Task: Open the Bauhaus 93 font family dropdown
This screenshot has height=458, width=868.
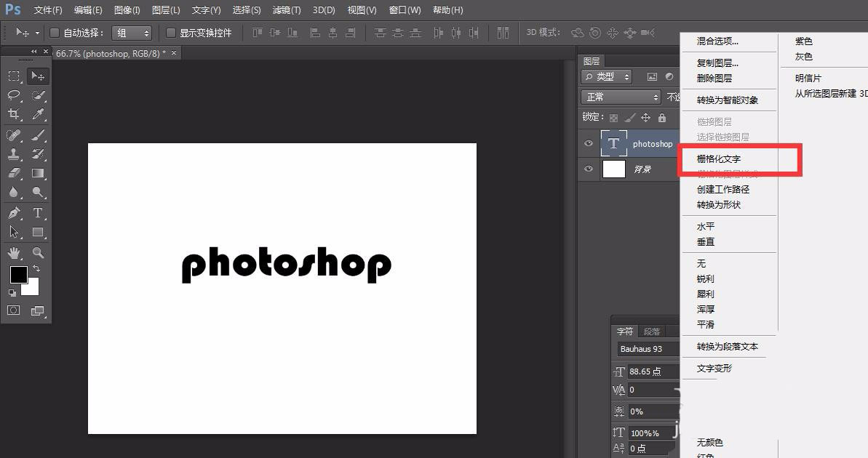Action: click(649, 348)
